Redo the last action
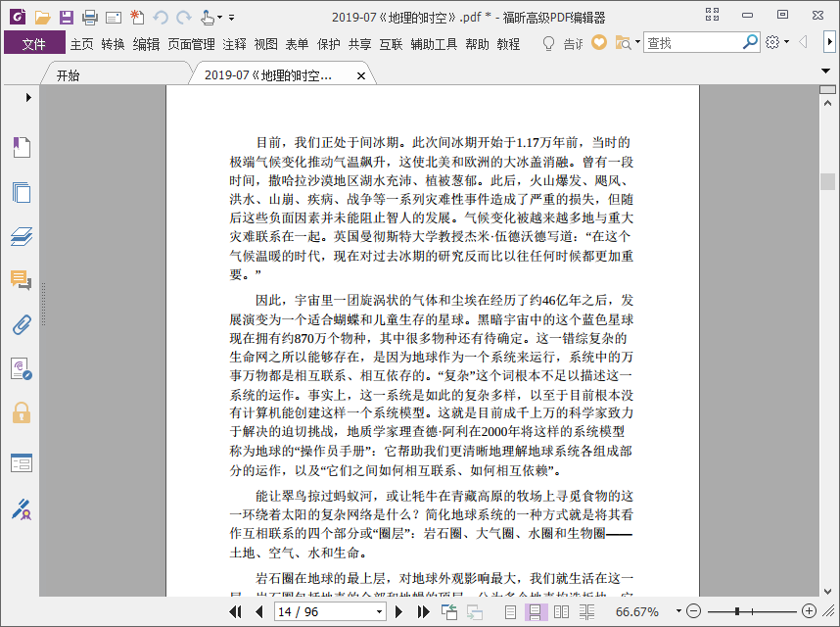This screenshot has height=627, width=840. point(184,18)
